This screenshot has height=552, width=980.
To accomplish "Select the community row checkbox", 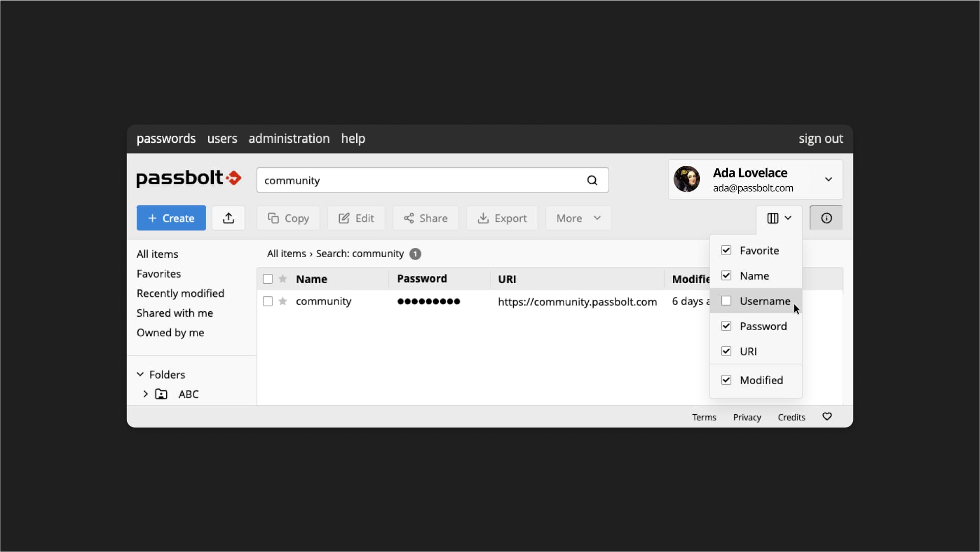I will click(x=268, y=302).
